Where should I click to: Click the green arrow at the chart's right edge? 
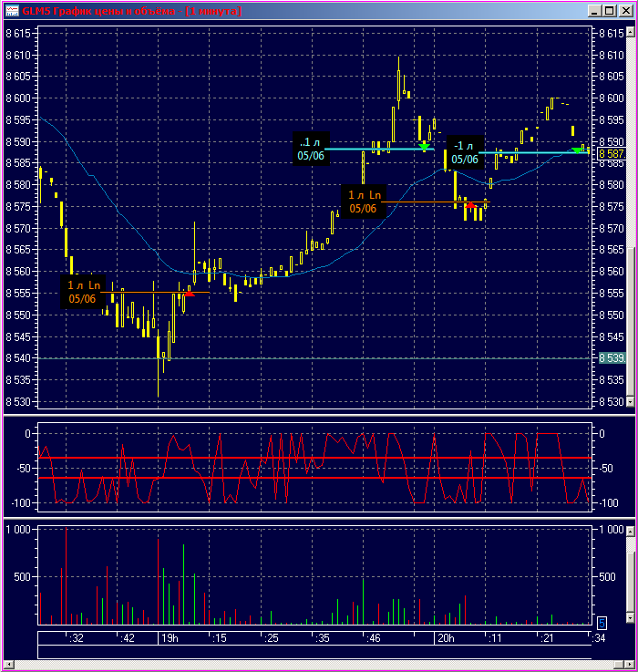576,150
